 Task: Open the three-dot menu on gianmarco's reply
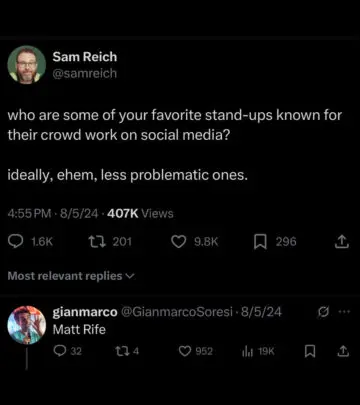pyautogui.click(x=343, y=312)
